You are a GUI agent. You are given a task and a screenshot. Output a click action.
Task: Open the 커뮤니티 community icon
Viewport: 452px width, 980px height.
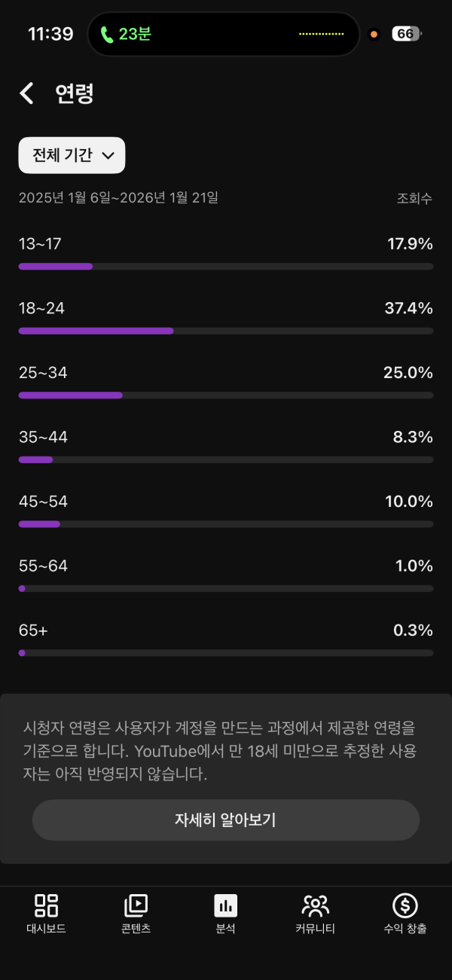coord(315,905)
